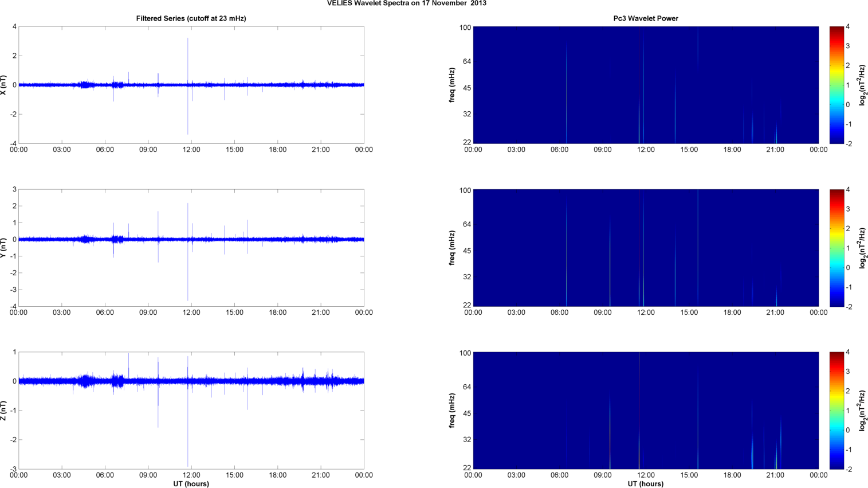Image resolution: width=868 pixels, height=488 pixels.
Task: Click the bright streak near 06:30 in the top wavelet plot
Action: coord(567,95)
